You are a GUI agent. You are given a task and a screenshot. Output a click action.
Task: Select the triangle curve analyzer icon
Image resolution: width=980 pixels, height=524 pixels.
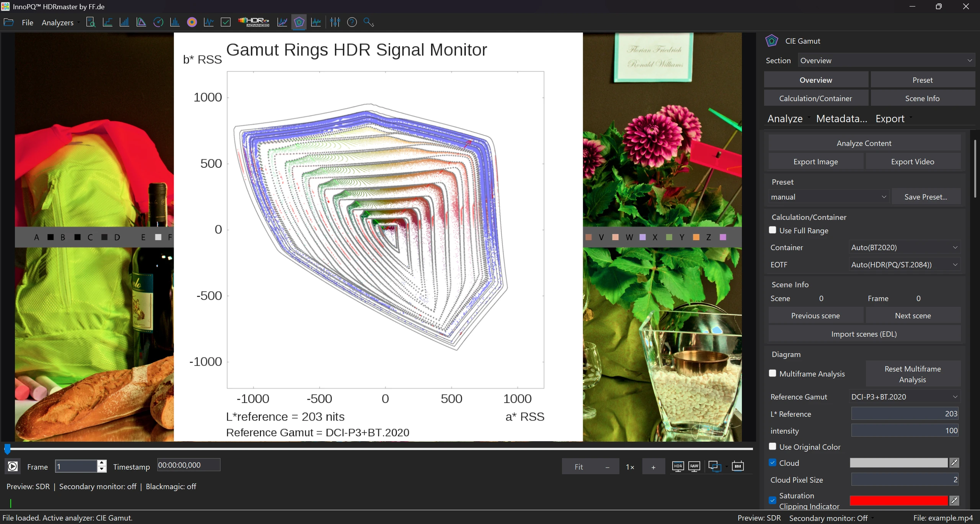[x=141, y=22]
